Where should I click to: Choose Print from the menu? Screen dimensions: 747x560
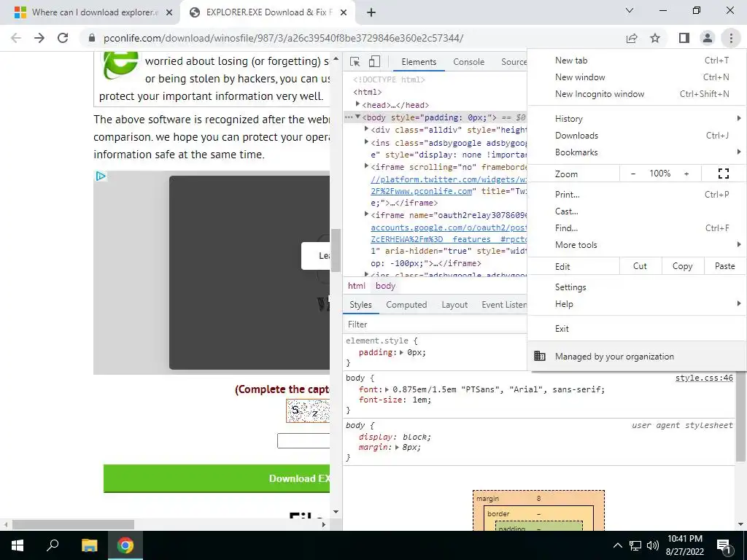click(x=637, y=194)
